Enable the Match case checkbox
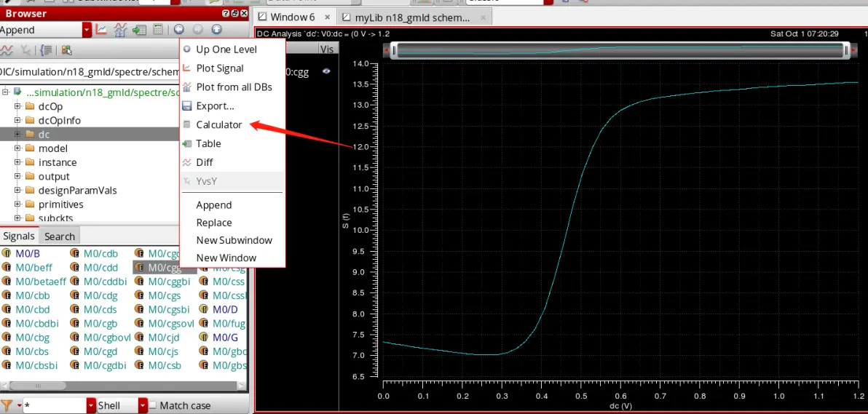868x414 pixels. point(153,405)
